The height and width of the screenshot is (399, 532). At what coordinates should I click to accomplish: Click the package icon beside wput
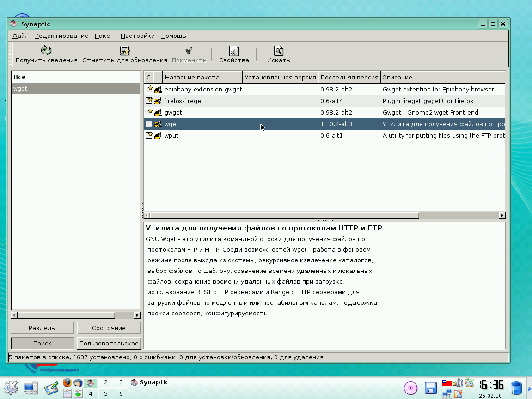(158, 136)
